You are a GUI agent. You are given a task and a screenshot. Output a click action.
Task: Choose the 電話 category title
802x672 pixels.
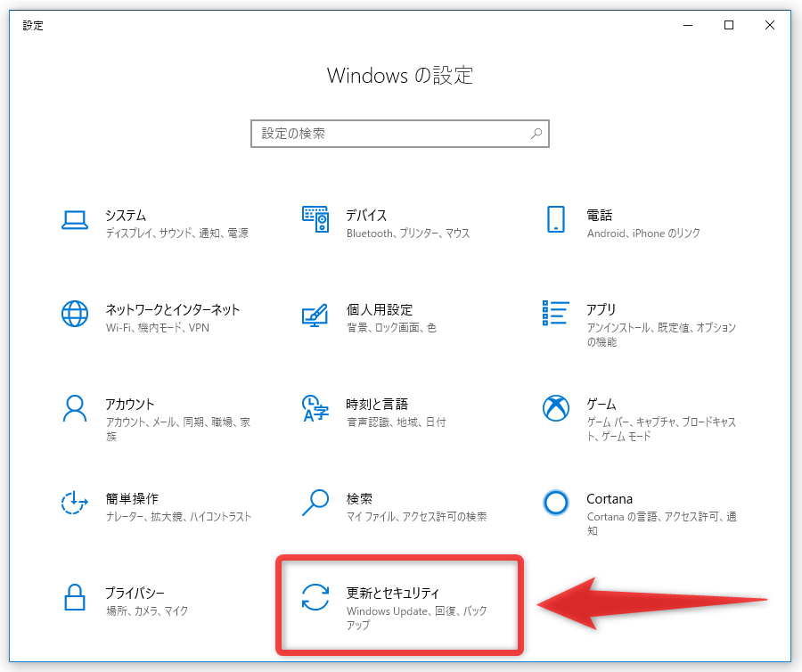coord(600,216)
